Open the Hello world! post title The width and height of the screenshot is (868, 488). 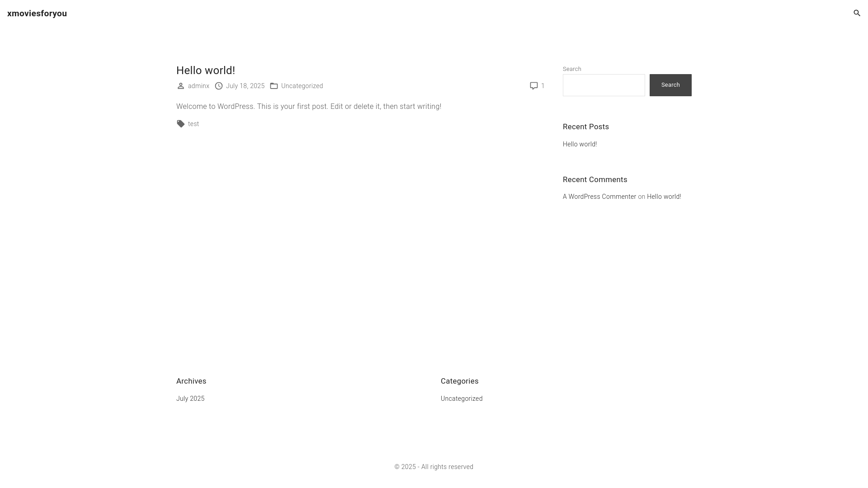(206, 70)
